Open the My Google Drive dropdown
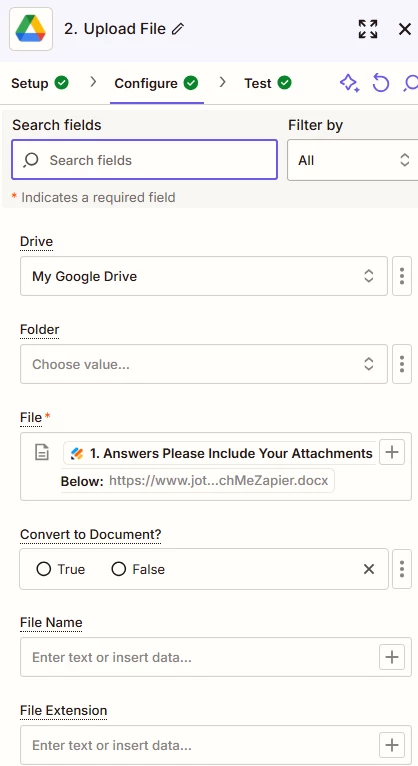Viewport: 418px width, 766px height. tap(204, 276)
